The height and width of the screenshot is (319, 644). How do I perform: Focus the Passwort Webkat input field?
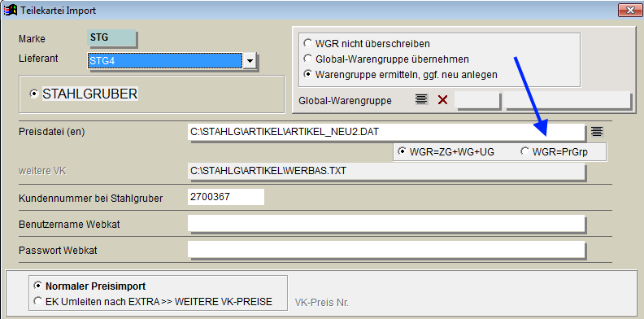tap(386, 249)
